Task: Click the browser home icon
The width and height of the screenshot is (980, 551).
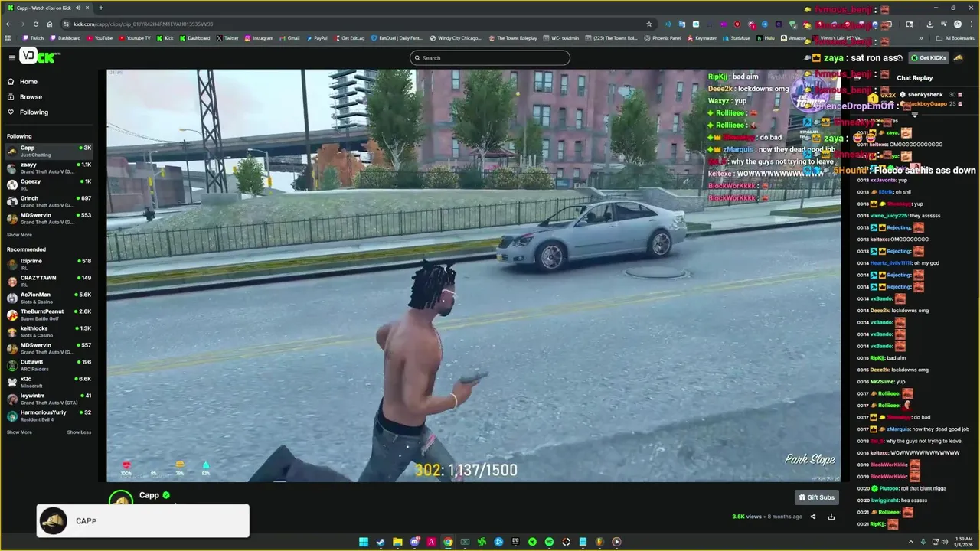Action: tap(49, 24)
